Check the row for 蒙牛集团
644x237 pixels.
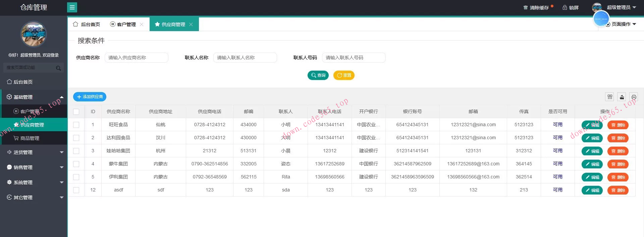pos(76,164)
